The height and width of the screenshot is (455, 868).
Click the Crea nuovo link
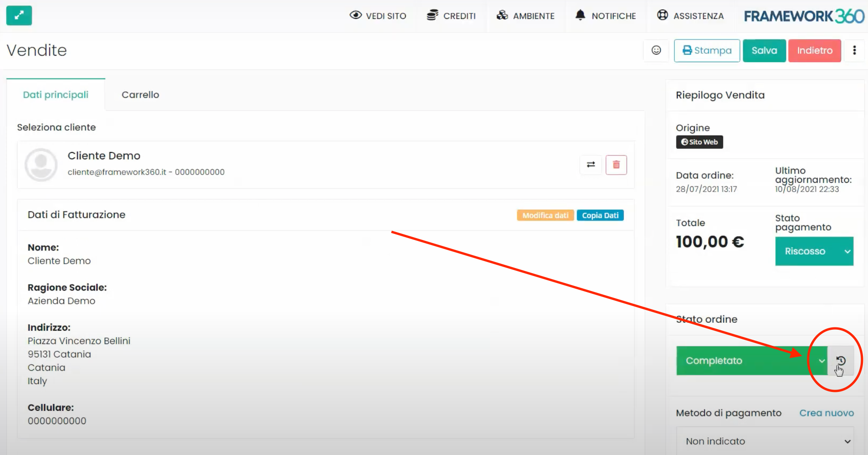click(826, 413)
